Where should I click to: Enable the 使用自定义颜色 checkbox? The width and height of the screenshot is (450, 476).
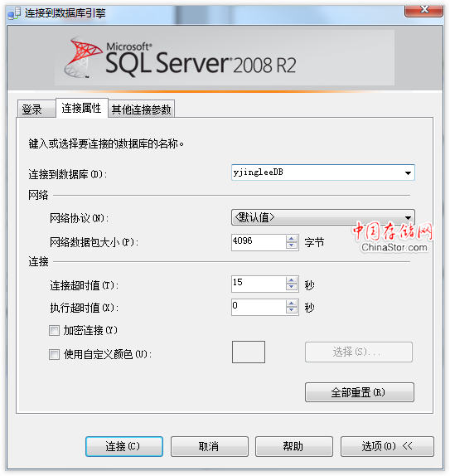coord(55,354)
